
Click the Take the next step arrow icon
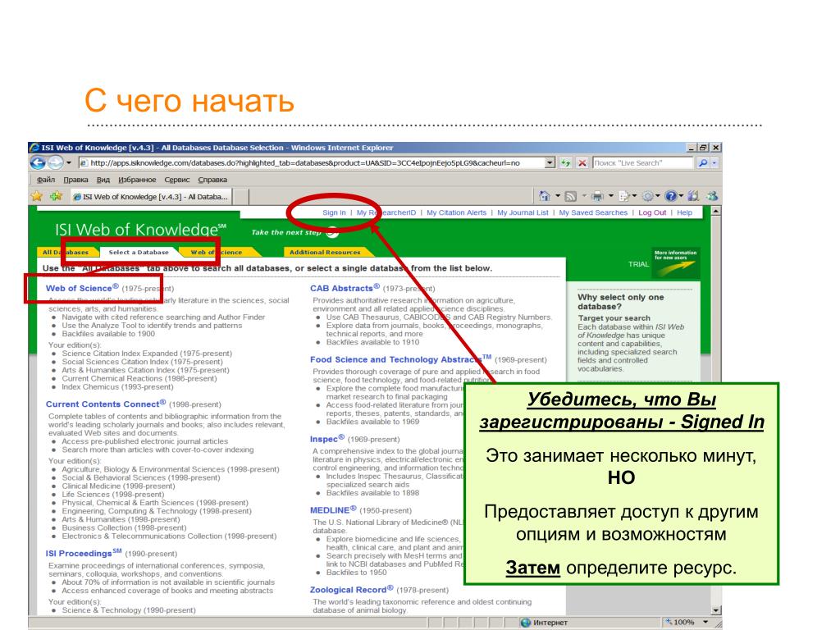click(x=333, y=232)
